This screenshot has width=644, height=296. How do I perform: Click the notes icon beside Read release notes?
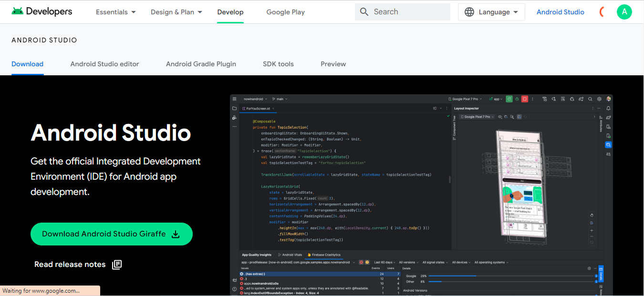point(117,265)
